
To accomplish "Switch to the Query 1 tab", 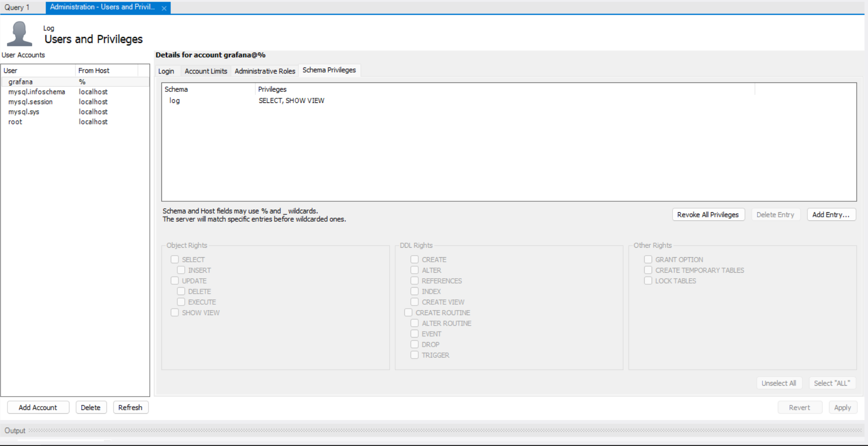I will tap(17, 7).
